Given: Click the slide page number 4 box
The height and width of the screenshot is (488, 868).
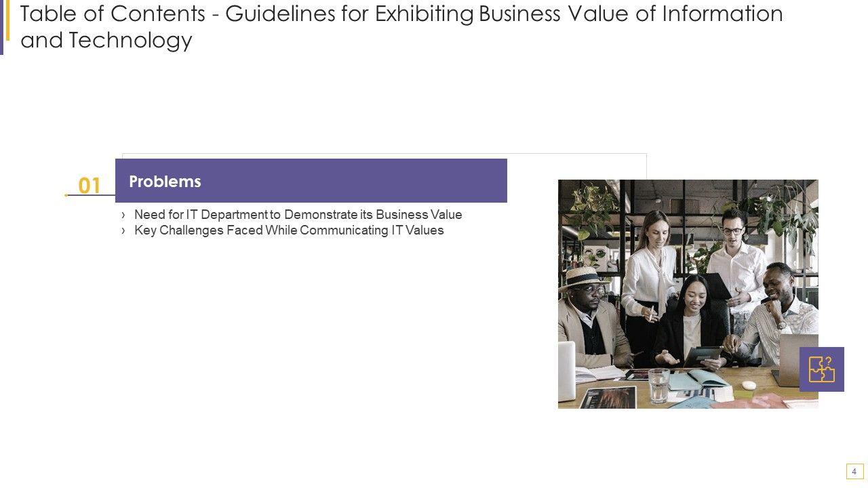Looking at the screenshot, I should (x=854, y=471).
